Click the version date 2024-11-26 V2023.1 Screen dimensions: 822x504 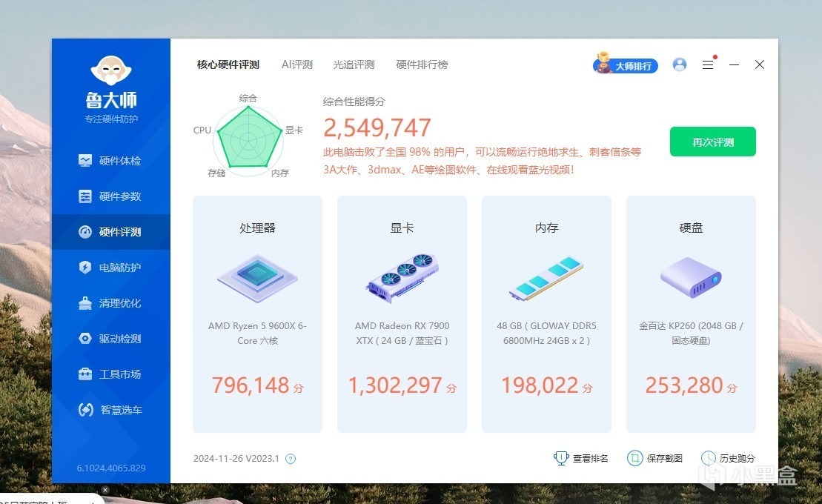(x=236, y=458)
